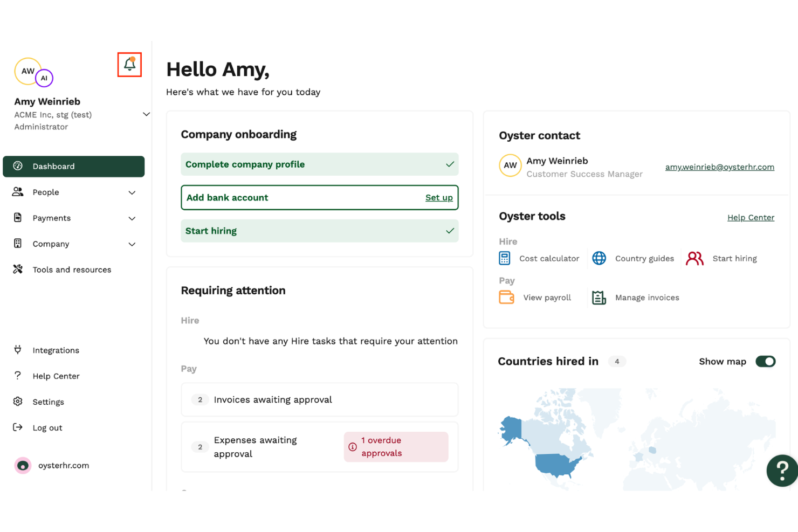Open Country guides globe icon

(x=599, y=259)
